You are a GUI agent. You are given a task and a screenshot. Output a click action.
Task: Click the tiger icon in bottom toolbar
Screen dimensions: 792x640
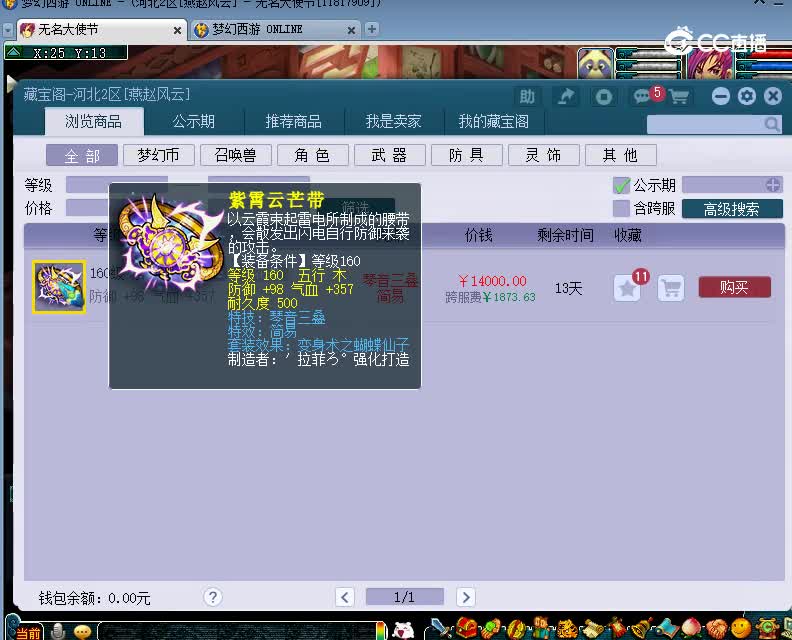[x=567, y=628]
